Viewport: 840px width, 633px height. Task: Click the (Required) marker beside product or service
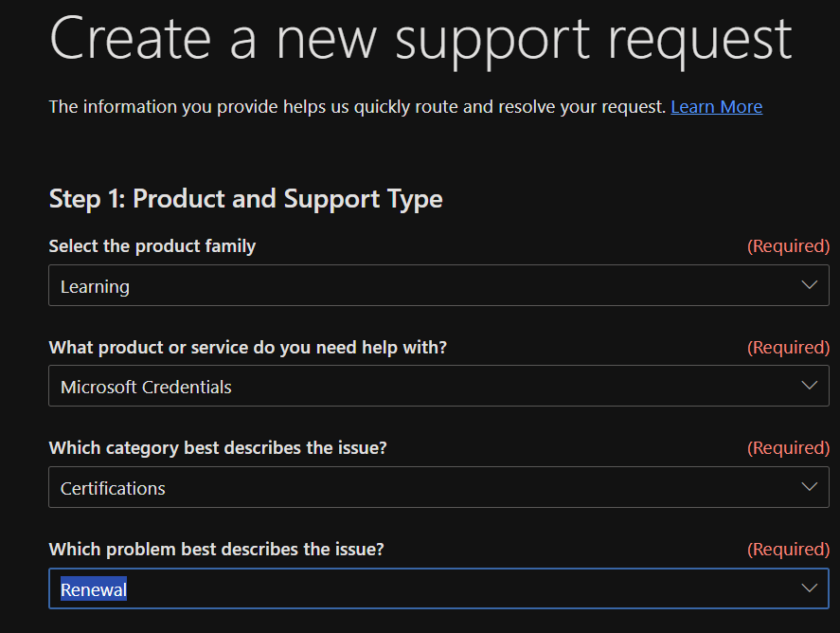pos(788,348)
